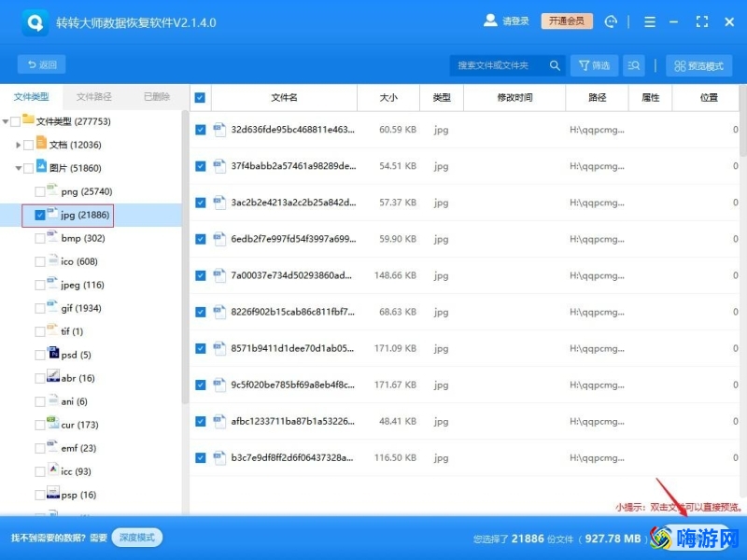Check the png (25740) checkbox
The image size is (747, 560).
point(40,192)
